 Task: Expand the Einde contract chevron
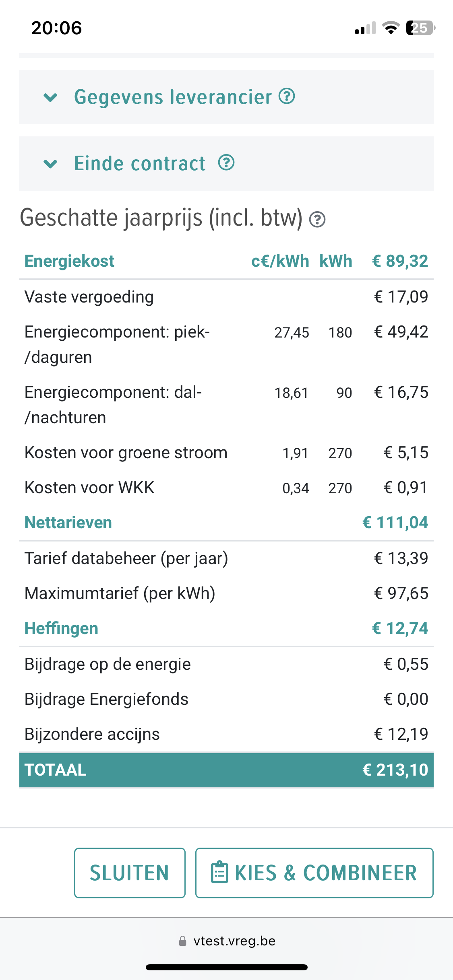pyautogui.click(x=50, y=164)
